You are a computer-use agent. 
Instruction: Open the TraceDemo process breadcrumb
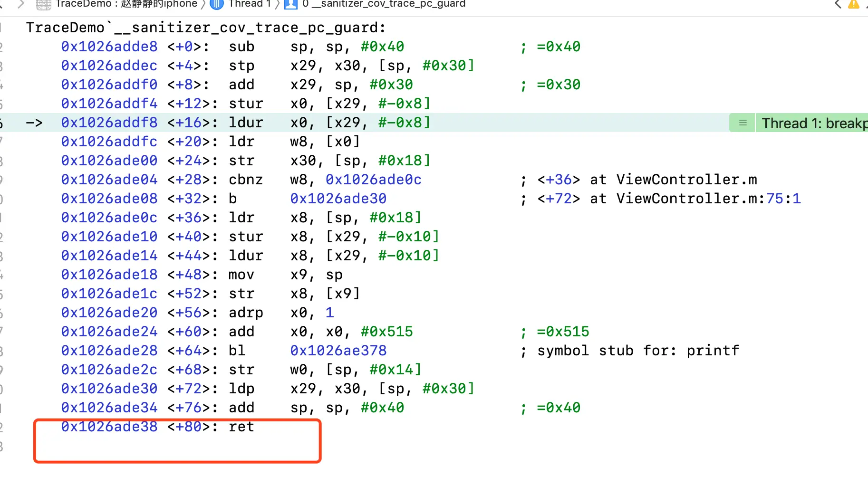pyautogui.click(x=126, y=4)
